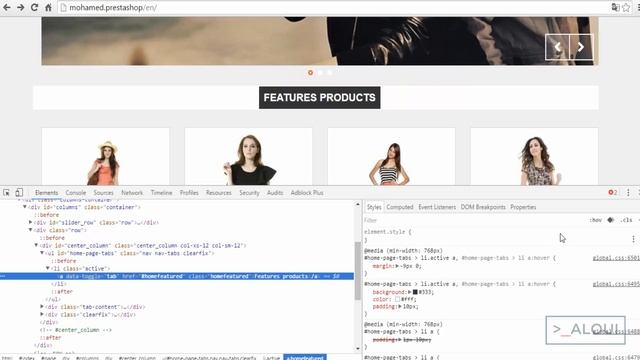Expand the div id slider_row node

point(31,222)
